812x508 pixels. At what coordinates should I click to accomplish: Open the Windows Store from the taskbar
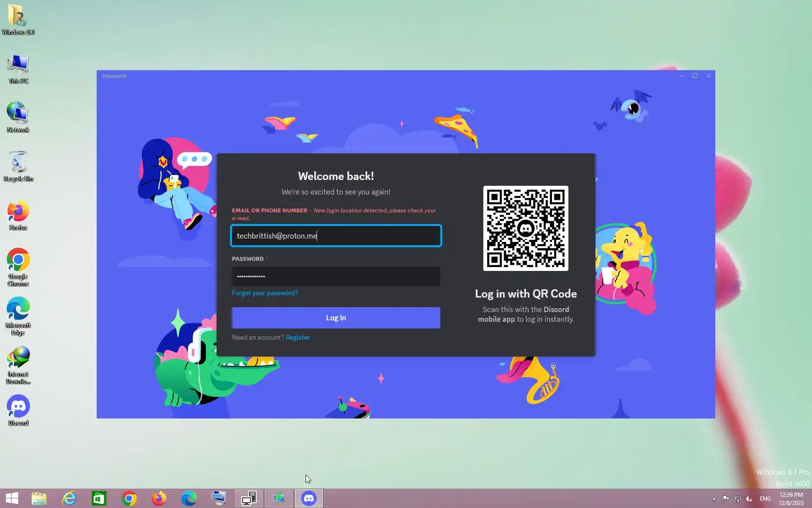click(99, 498)
